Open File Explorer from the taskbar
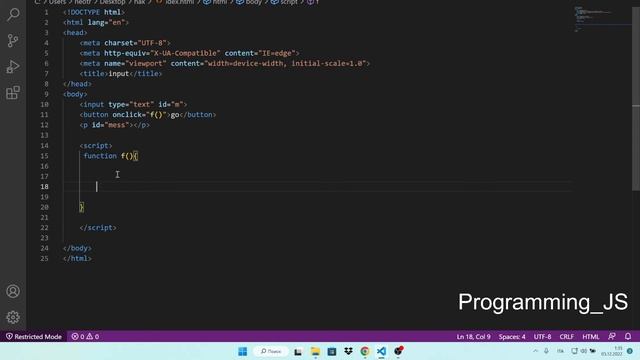 (315, 351)
